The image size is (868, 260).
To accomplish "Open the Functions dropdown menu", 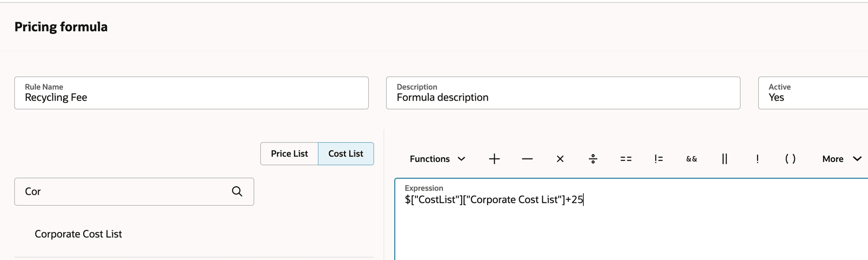I will click(x=437, y=159).
